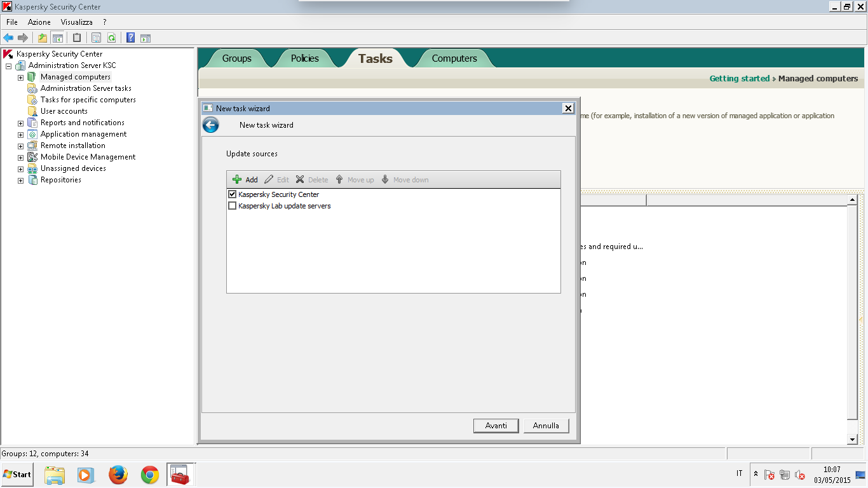Select the Tasks tab
This screenshot has height=488, width=868.
tap(376, 58)
